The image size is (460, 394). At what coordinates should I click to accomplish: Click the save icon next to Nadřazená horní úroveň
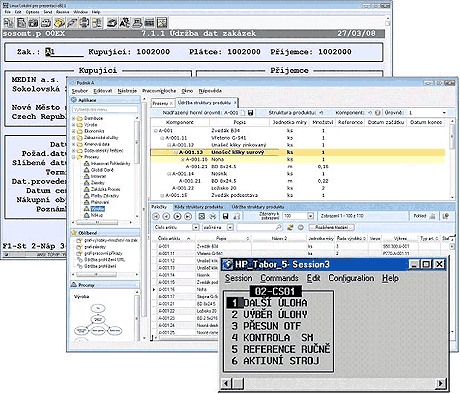tap(251, 113)
